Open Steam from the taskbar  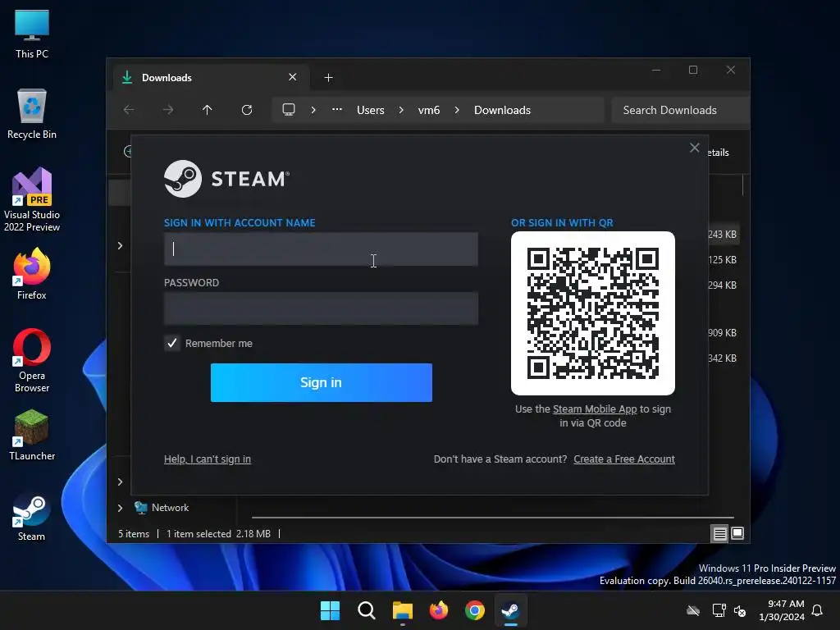[x=510, y=610]
